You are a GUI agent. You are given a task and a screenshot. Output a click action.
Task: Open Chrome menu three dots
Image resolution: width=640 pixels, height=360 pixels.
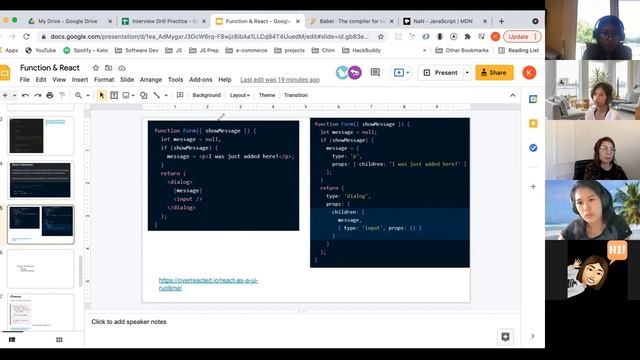[x=536, y=37]
